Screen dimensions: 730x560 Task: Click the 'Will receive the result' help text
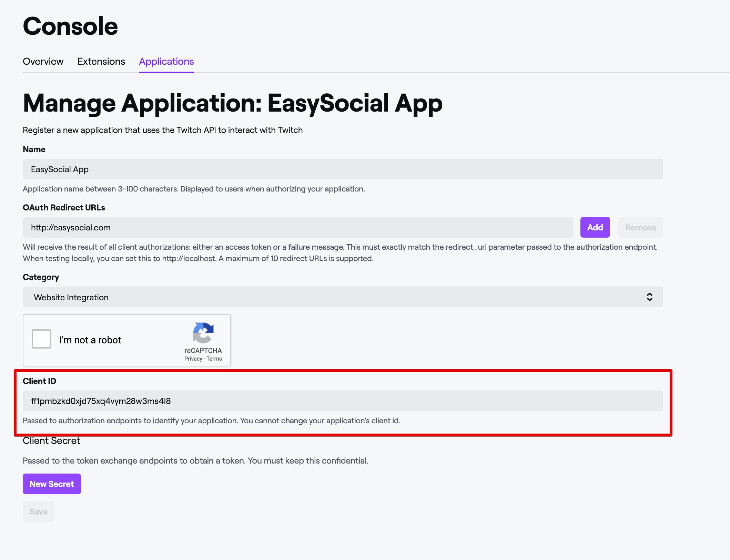click(340, 253)
